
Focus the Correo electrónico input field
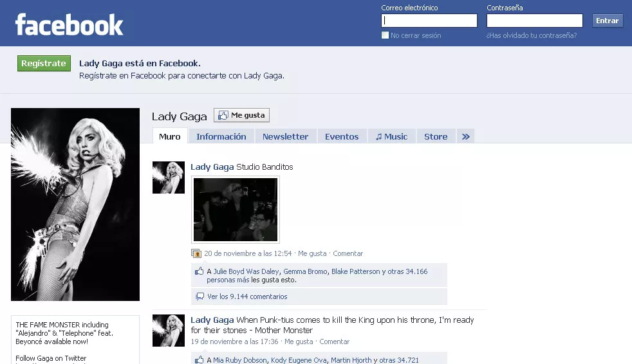click(x=429, y=21)
